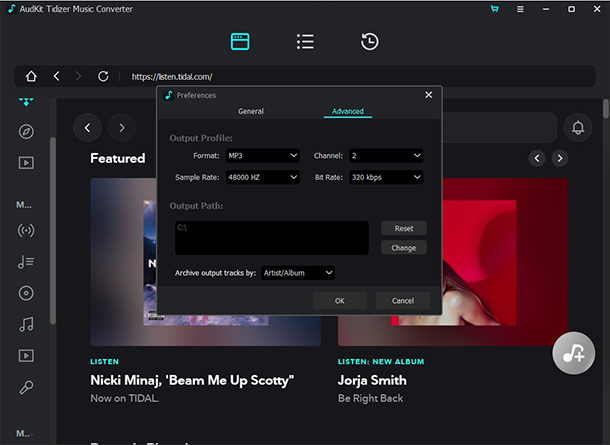Click the add music floating button

click(x=574, y=353)
